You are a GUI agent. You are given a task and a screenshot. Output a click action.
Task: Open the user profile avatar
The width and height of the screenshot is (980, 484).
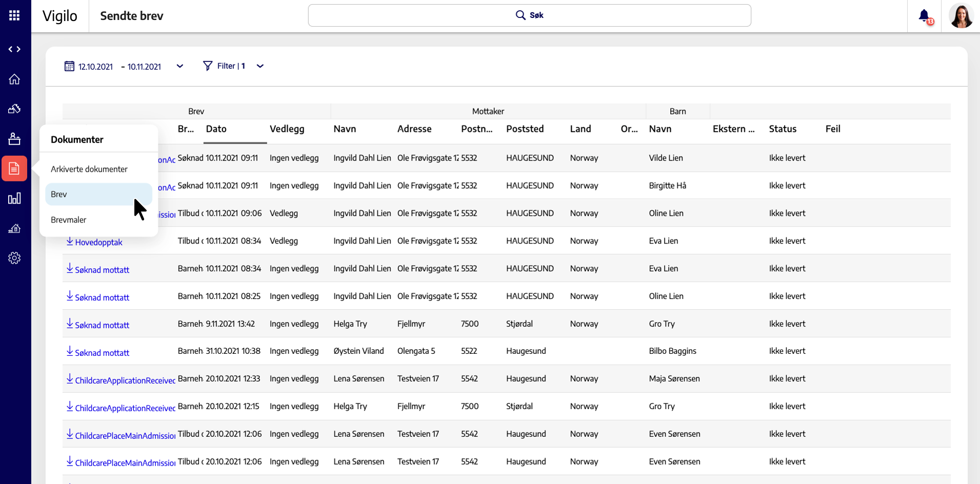(x=961, y=16)
